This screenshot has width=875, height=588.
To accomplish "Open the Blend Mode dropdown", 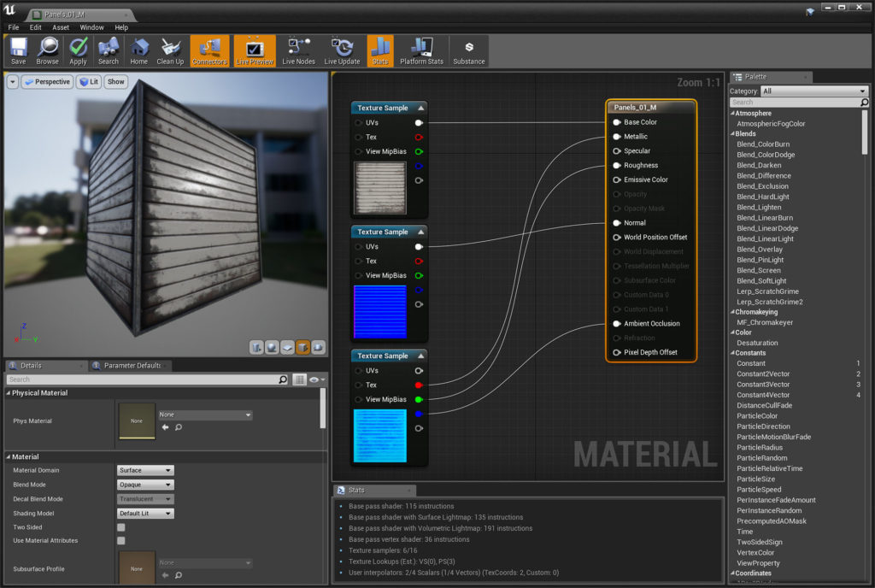I will pos(145,485).
